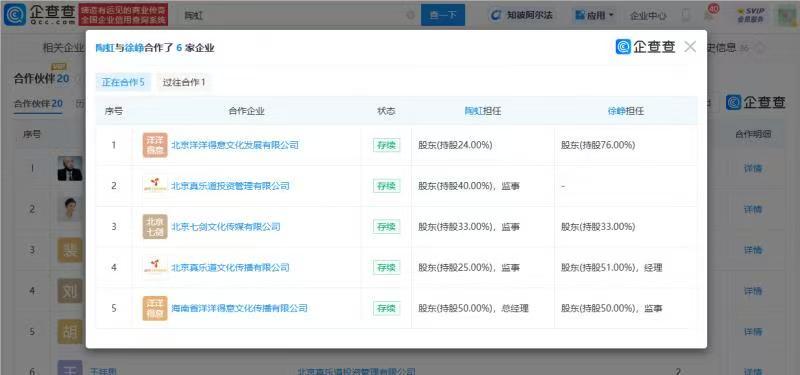This screenshot has height=375, width=800.
Task: Click the text 股东(持股24.00%)
Action: pos(455,145)
